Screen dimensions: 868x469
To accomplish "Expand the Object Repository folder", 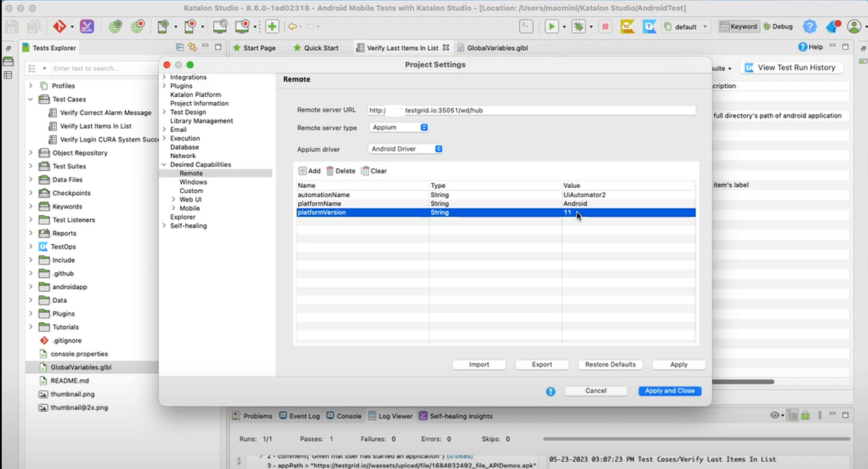I will [31, 153].
